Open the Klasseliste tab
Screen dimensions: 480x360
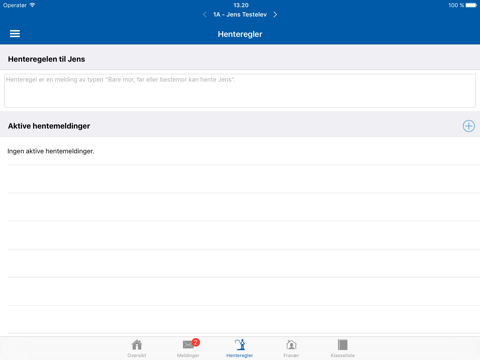pyautogui.click(x=343, y=348)
